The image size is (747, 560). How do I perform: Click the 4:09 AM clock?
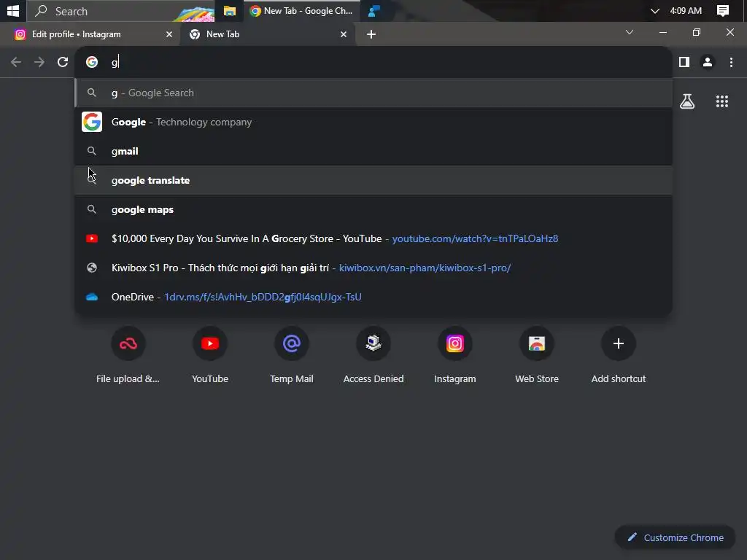point(686,10)
